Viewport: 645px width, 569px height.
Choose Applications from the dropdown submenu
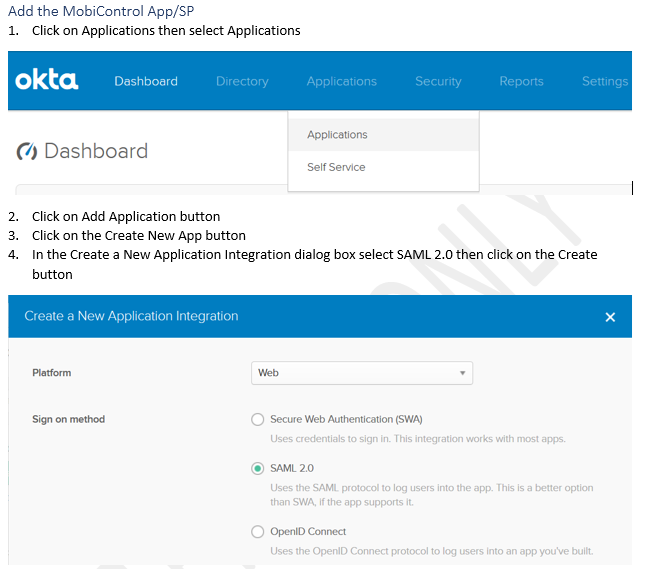(x=337, y=135)
